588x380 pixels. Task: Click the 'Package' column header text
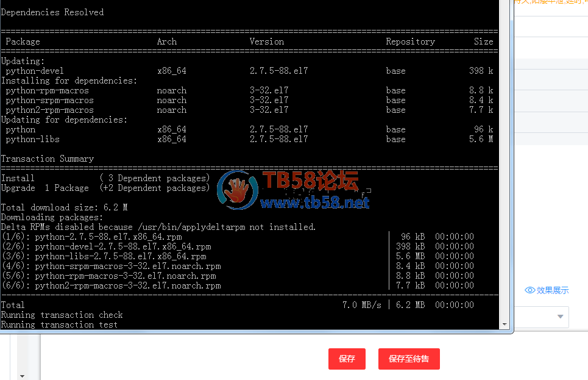pyautogui.click(x=23, y=41)
